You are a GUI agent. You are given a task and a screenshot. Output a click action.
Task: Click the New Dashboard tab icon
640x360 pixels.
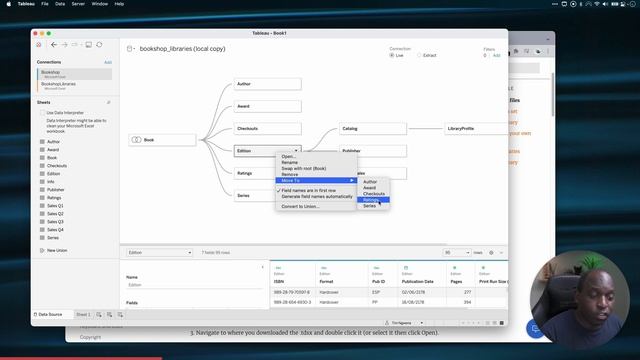point(110,315)
